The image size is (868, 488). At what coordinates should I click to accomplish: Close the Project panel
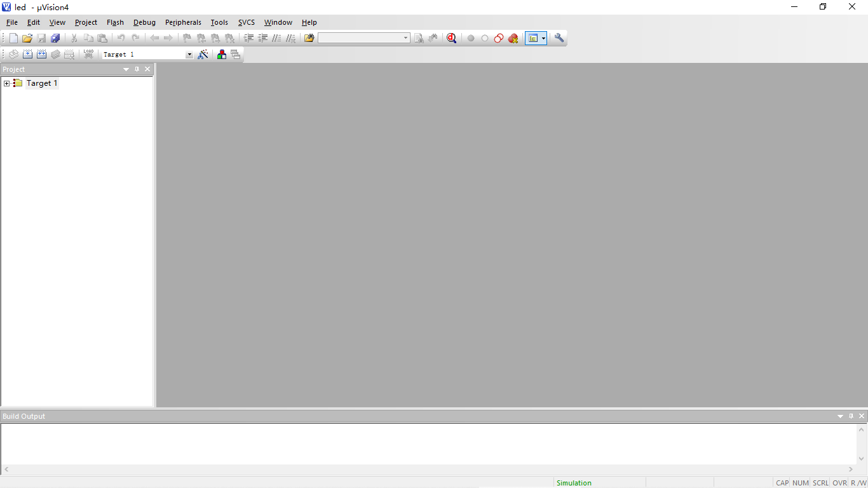(x=147, y=69)
